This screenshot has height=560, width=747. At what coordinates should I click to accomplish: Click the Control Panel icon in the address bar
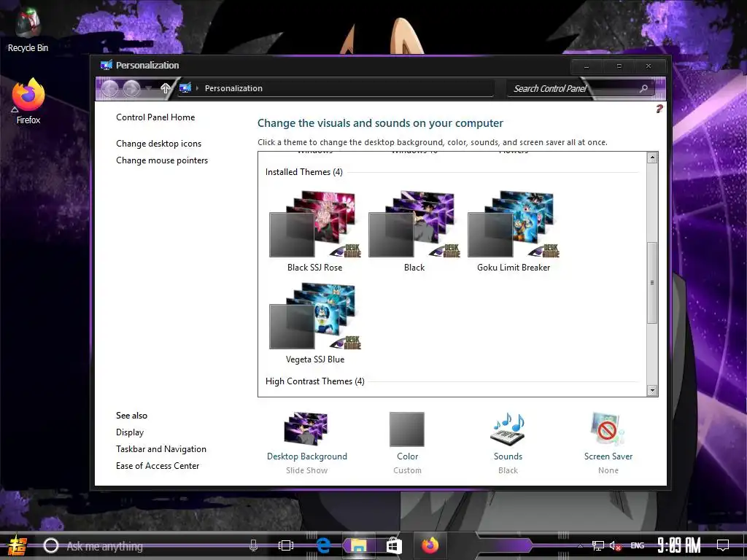185,88
